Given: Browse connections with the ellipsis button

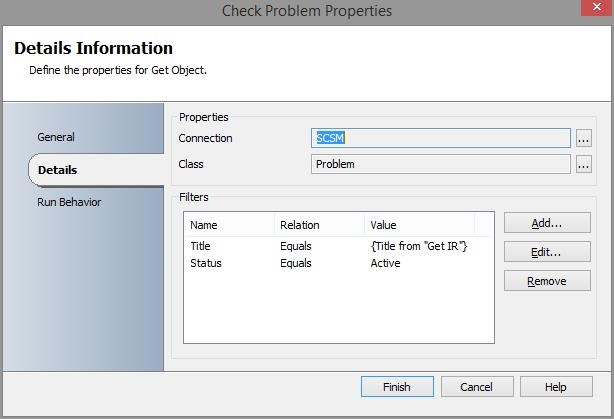Looking at the screenshot, I should (584, 138).
